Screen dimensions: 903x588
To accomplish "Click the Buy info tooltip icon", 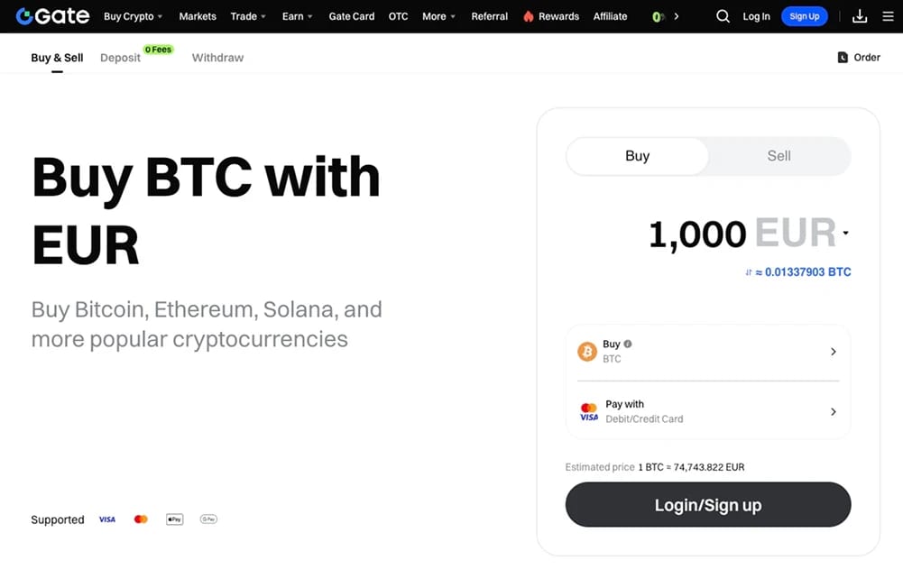I will pos(628,344).
